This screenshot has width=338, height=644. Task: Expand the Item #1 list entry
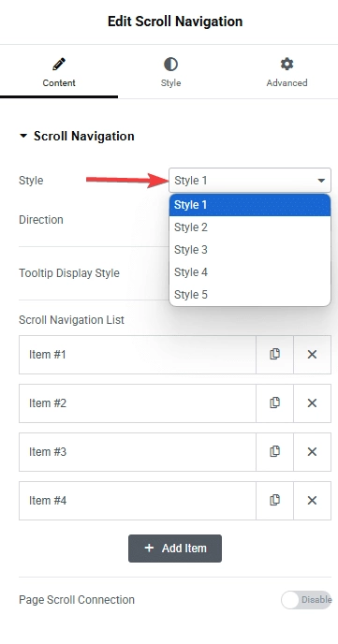click(x=138, y=355)
